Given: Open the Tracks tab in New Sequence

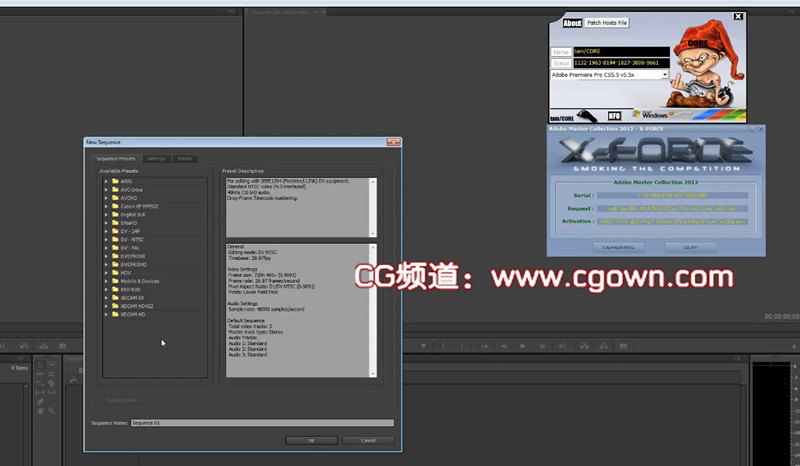Looking at the screenshot, I should tap(185, 158).
